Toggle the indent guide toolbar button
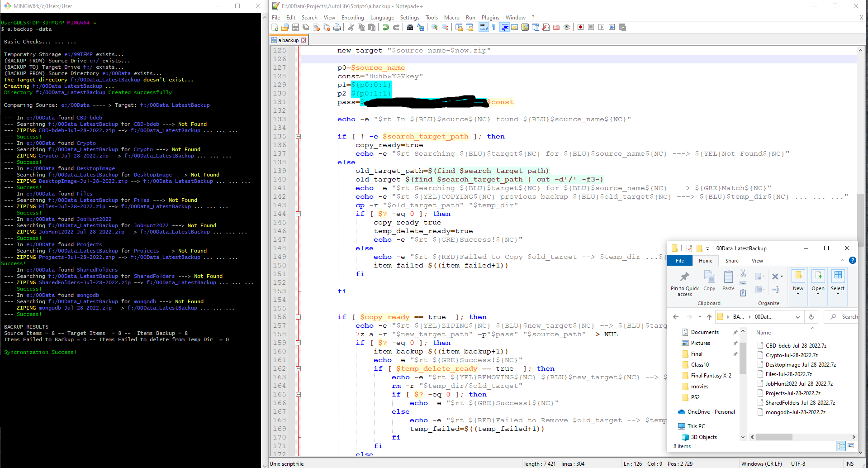Viewport: 868px width, 468px height. tap(505, 27)
